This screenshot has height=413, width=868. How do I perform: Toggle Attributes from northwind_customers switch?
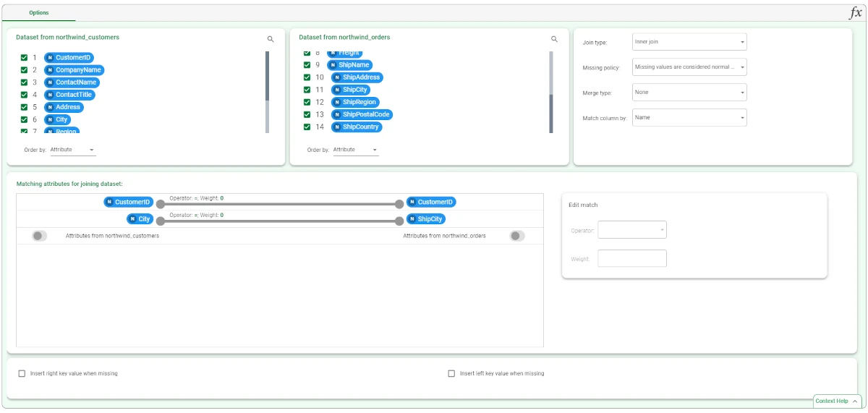coord(40,236)
